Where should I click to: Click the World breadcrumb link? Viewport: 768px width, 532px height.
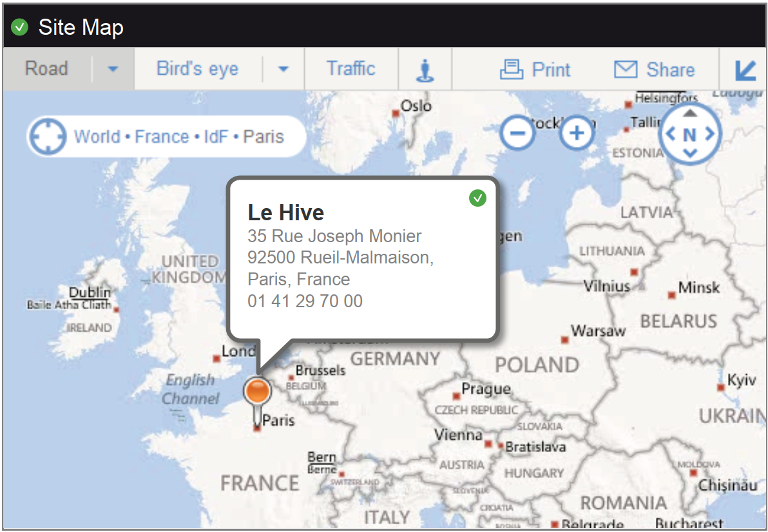97,137
